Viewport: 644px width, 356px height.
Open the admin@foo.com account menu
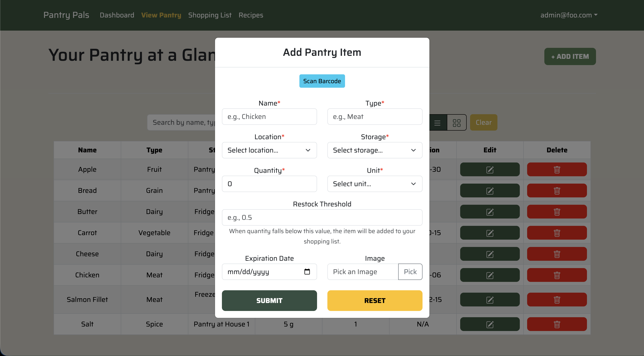[x=568, y=15]
